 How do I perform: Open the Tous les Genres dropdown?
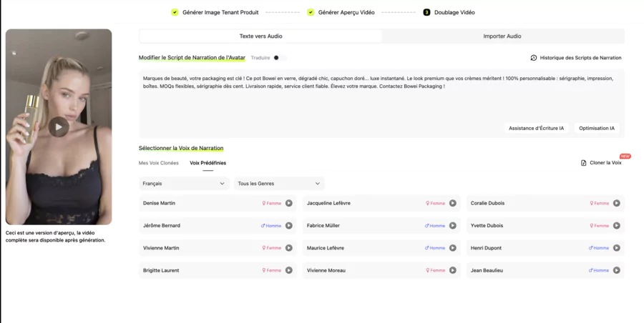coord(279,184)
